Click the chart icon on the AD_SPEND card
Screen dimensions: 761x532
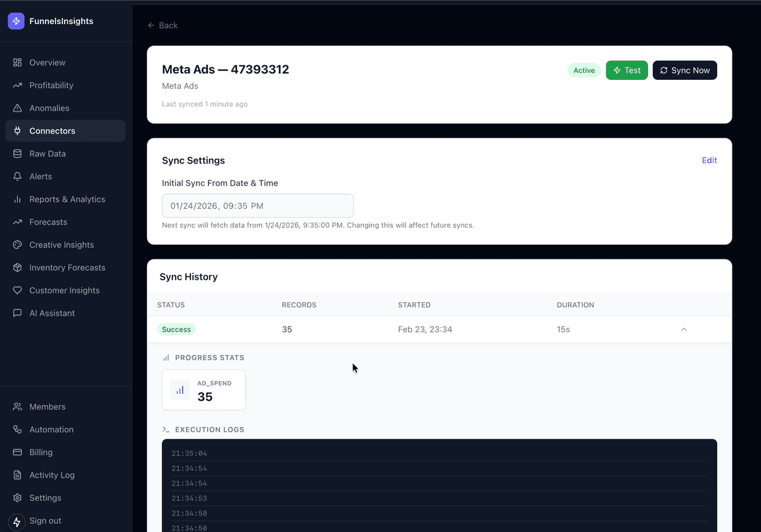click(179, 389)
